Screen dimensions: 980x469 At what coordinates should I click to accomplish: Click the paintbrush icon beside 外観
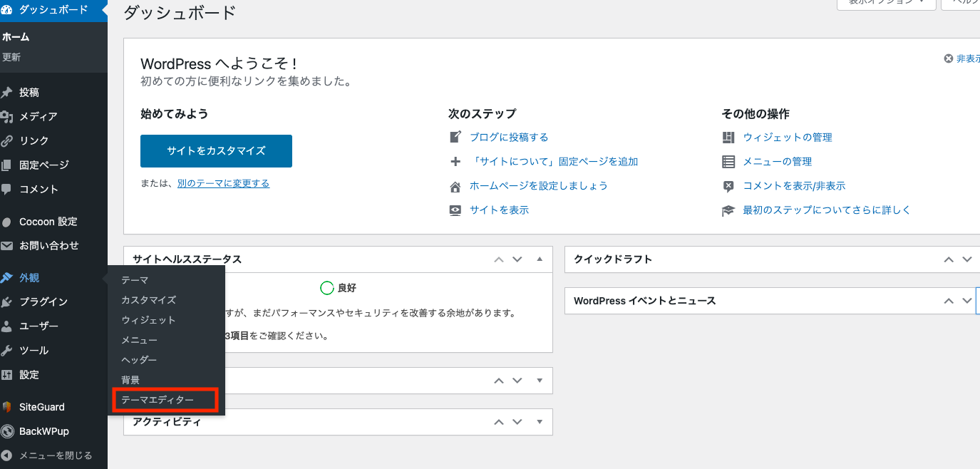click(6, 278)
